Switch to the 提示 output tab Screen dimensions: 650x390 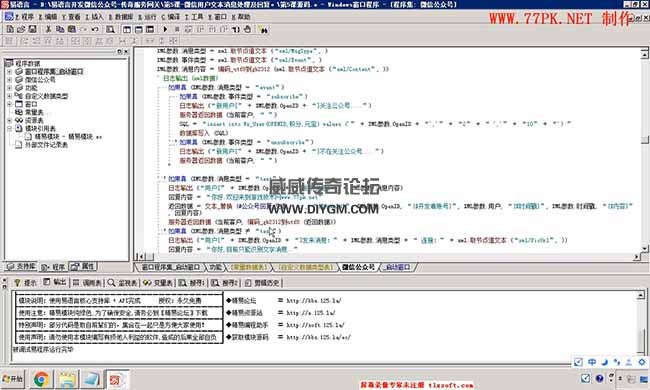[25, 283]
